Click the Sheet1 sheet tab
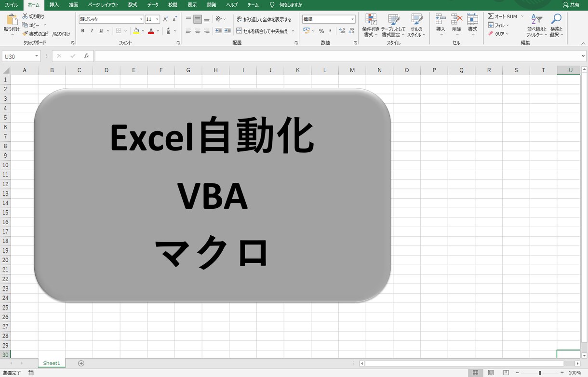The image size is (588, 377). click(x=51, y=363)
